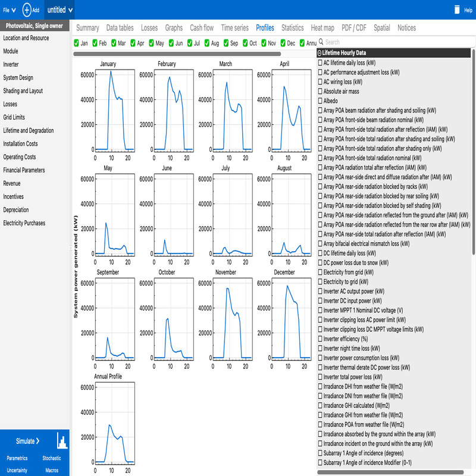Toggle the Oct month checkbox
The width and height of the screenshot is (476, 476).
245,43
